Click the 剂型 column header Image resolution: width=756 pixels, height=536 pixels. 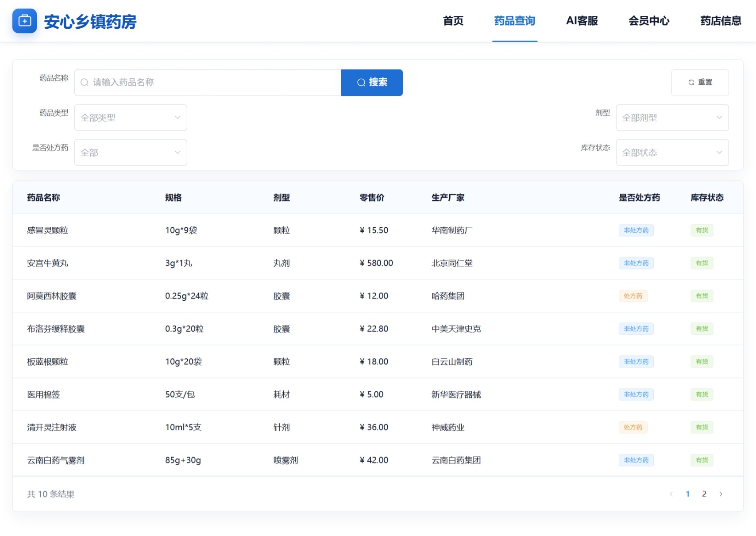point(282,198)
